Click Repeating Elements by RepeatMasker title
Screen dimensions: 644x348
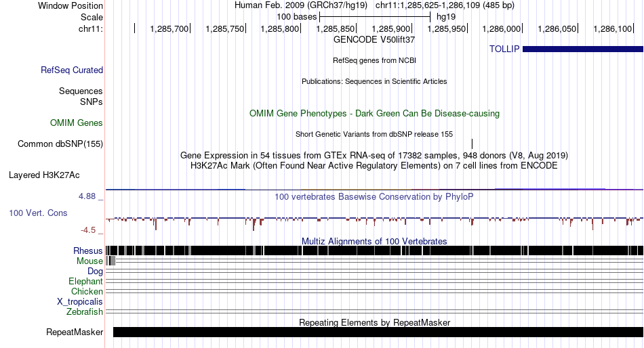click(x=374, y=322)
